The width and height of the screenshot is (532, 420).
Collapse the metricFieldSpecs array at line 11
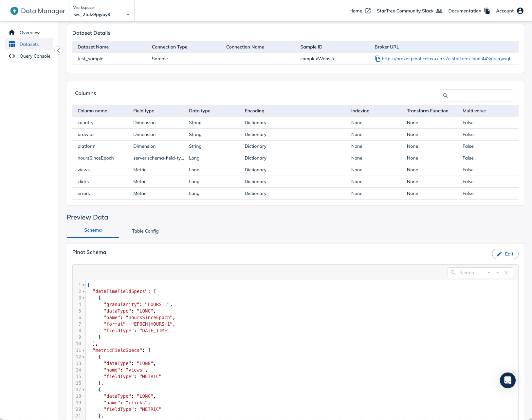(x=84, y=350)
